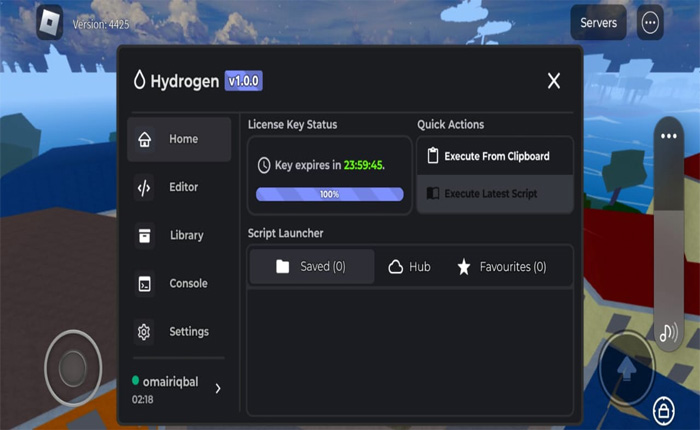Click the clipboard icon
The image size is (700, 430).
pyautogui.click(x=433, y=156)
